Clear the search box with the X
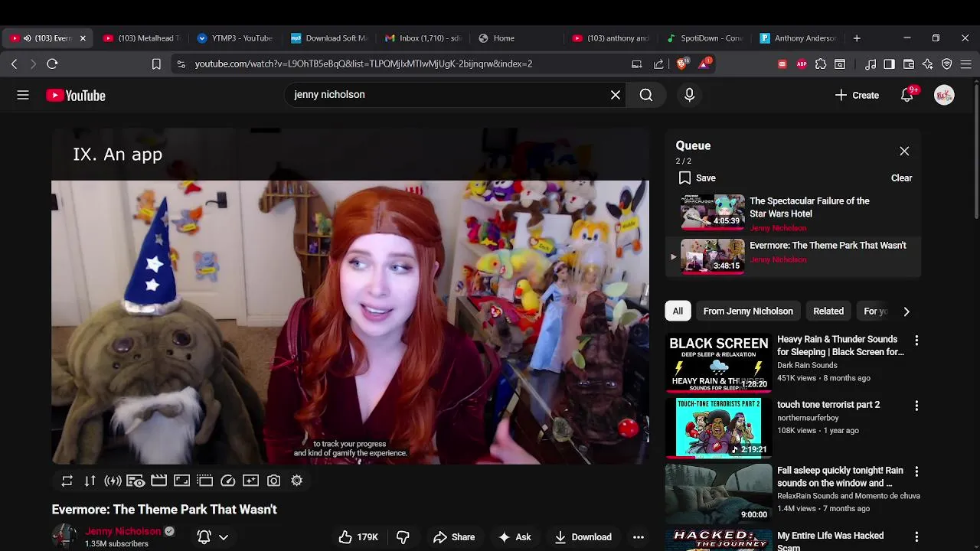Screen dimensions: 980x551 pos(616,95)
